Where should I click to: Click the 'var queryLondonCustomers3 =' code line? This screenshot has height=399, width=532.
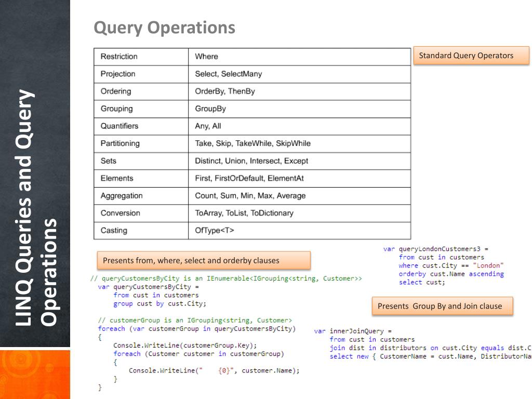[436, 249]
